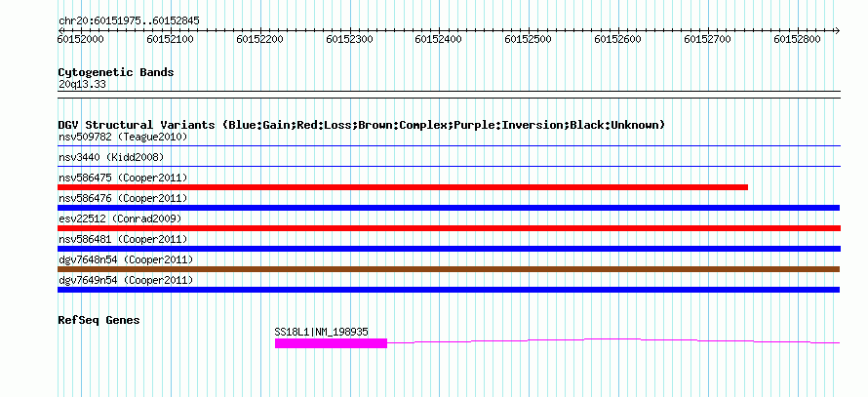The width and height of the screenshot is (868, 397).
Task: Select the thick blue gain bar under nsv586476
Action: click(x=449, y=208)
